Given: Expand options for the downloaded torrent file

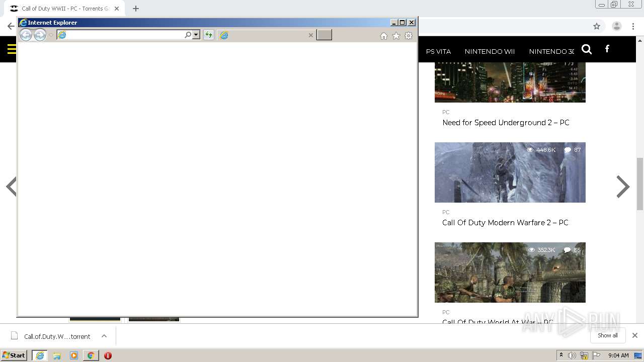Looking at the screenshot, I should 104,336.
